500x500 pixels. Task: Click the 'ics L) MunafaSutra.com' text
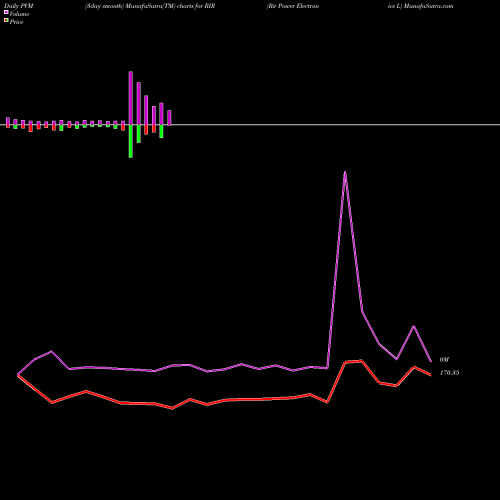coord(421,6)
